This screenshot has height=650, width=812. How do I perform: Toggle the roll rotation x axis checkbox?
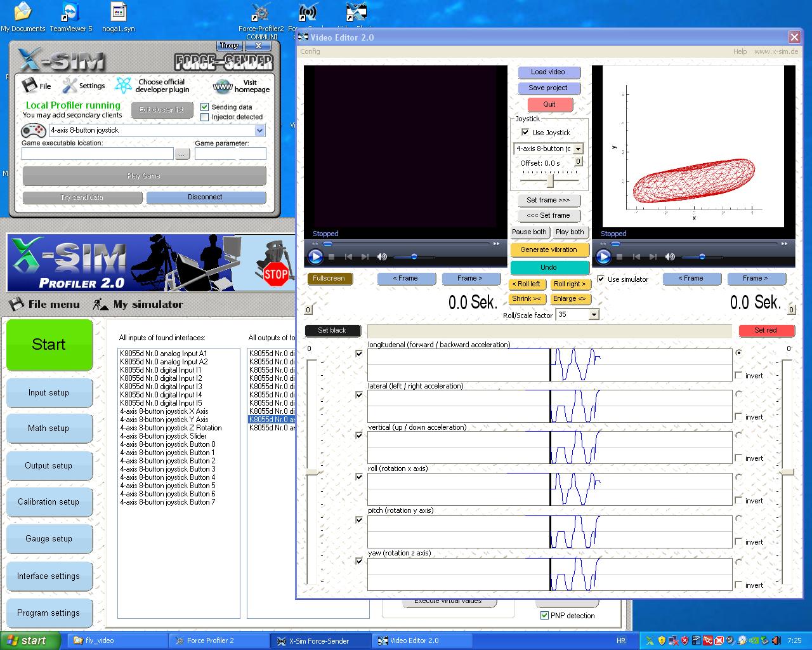(359, 477)
